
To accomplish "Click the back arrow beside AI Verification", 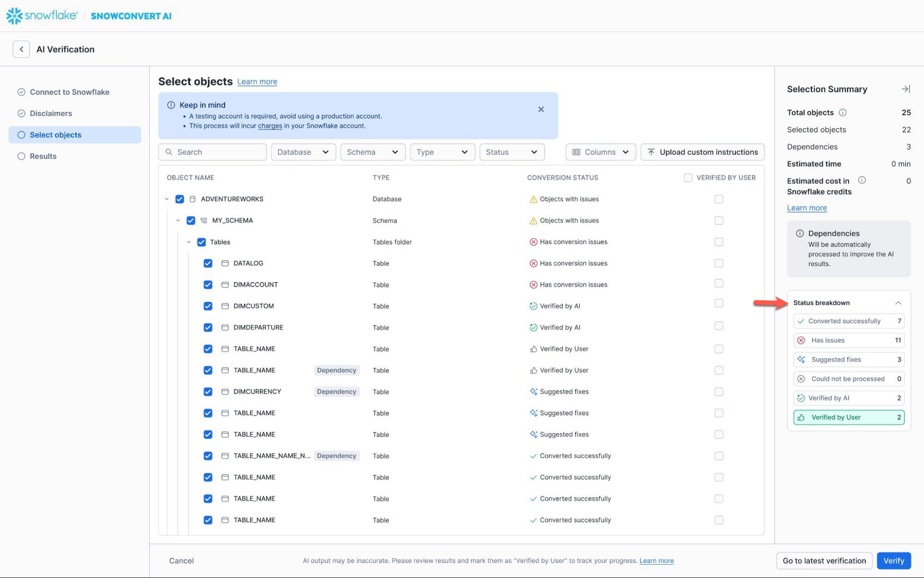I will pyautogui.click(x=21, y=49).
